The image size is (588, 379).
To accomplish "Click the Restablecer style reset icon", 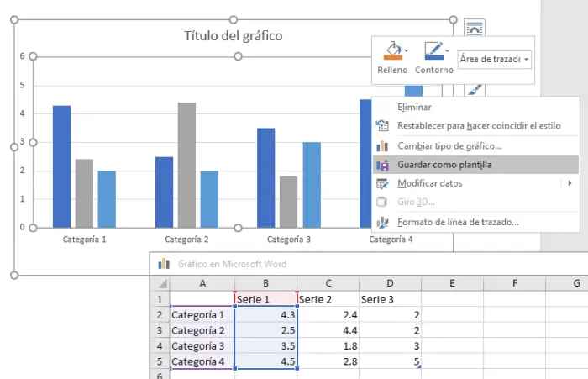I will [382, 126].
